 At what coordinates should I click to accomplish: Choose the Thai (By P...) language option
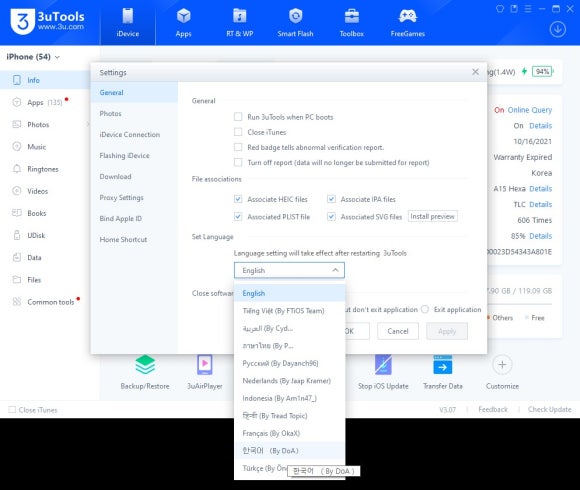click(290, 346)
